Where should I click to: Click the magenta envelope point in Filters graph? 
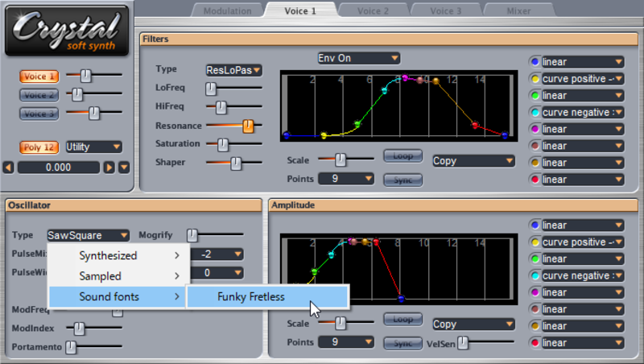tap(405, 78)
